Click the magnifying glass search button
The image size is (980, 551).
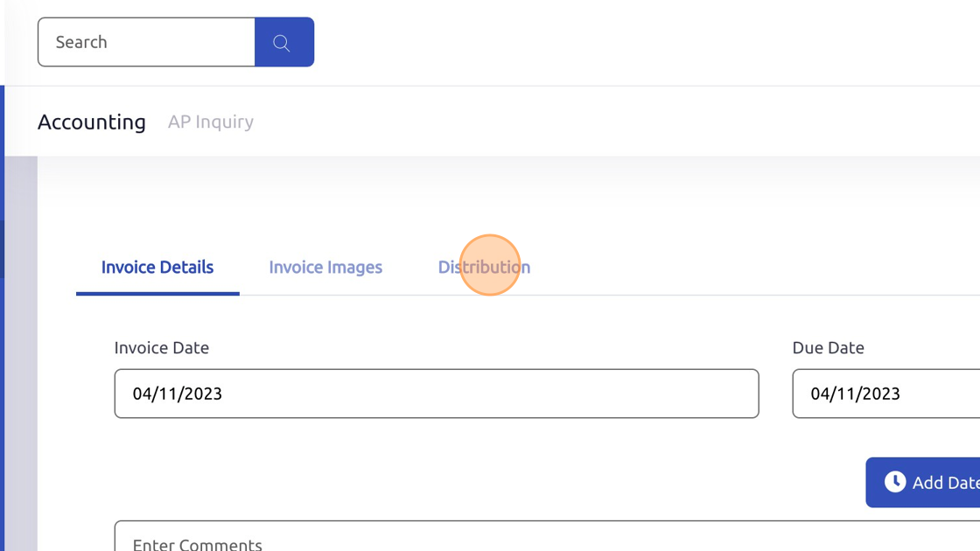coord(284,42)
